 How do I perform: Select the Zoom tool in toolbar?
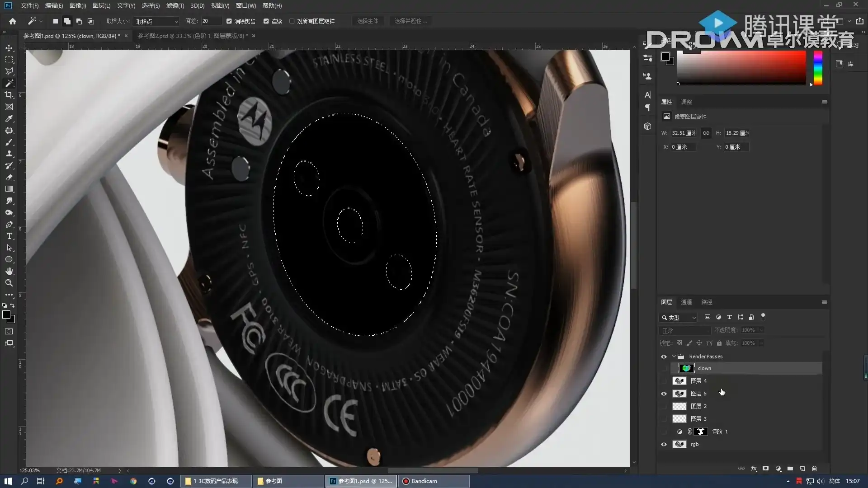[x=9, y=283]
